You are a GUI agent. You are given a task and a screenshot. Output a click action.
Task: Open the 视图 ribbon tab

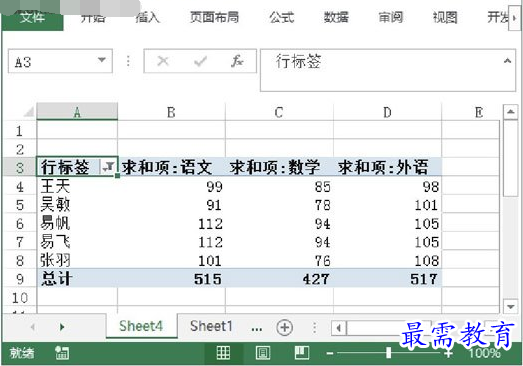pos(445,17)
